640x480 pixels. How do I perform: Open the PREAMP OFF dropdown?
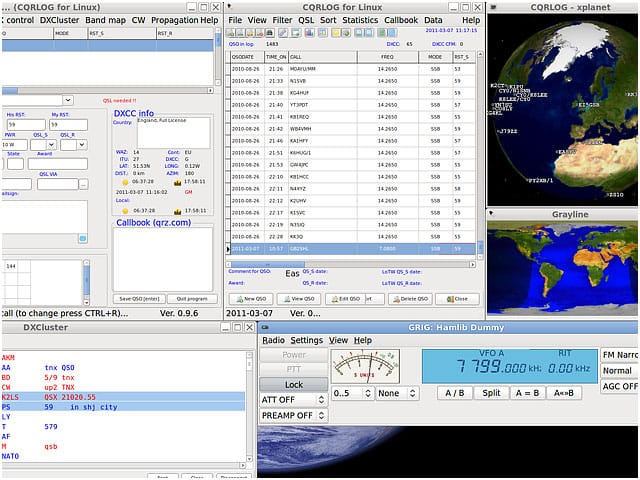[293, 415]
